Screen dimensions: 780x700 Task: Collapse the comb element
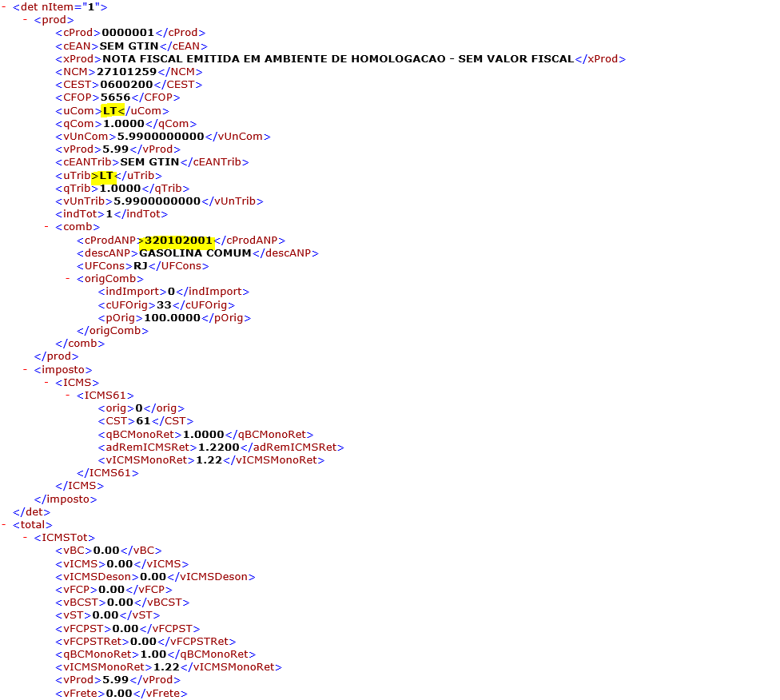pyautogui.click(x=47, y=227)
